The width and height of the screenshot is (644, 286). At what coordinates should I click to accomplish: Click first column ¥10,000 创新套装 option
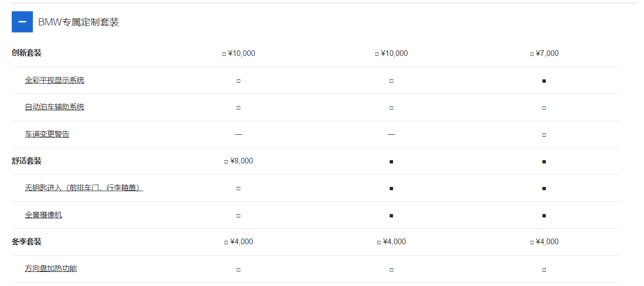[224, 54]
